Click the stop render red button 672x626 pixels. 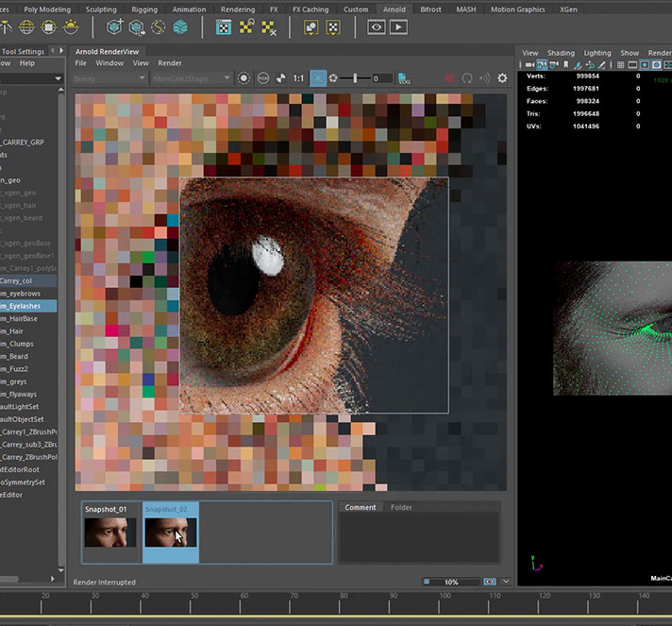tap(449, 78)
